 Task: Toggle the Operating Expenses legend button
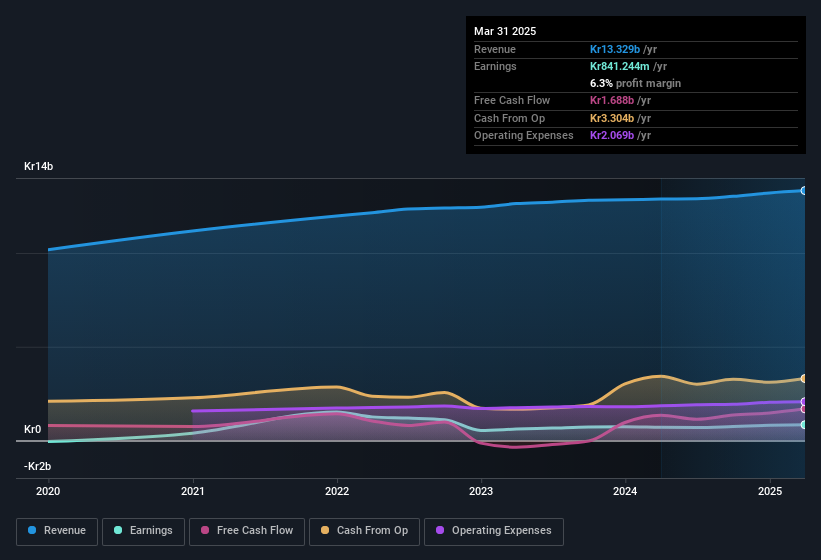(x=494, y=531)
